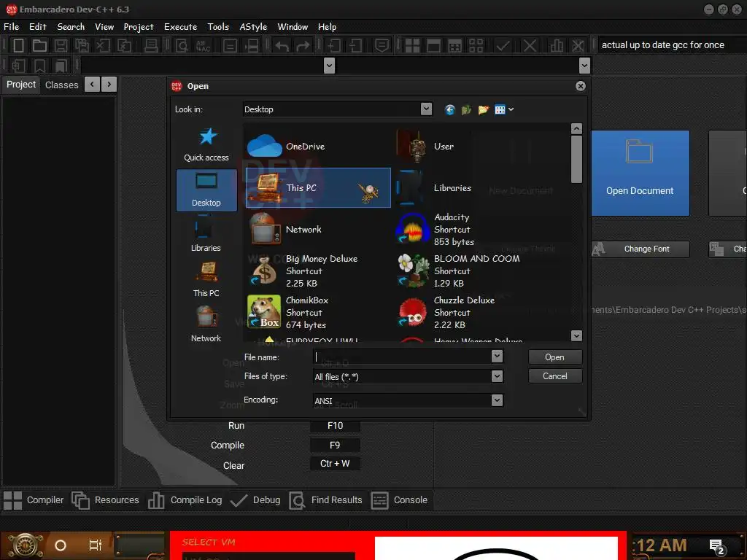Select the Audacity Shortcut item
747x560 pixels.
coord(465,230)
